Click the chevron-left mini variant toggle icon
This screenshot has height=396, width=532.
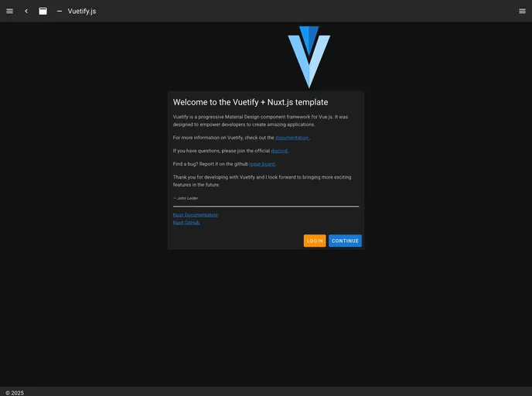click(26, 11)
